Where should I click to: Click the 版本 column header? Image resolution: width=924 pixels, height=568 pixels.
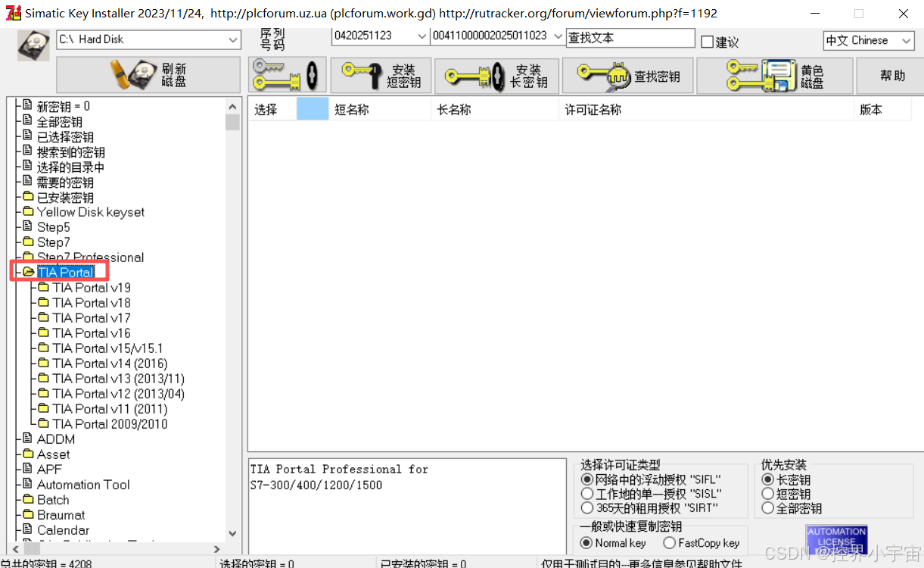[882, 110]
